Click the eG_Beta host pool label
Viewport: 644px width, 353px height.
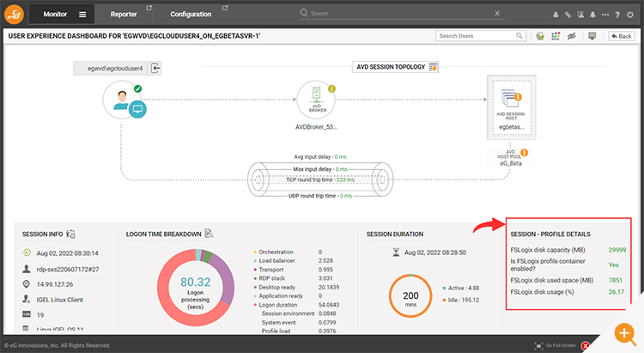point(511,163)
